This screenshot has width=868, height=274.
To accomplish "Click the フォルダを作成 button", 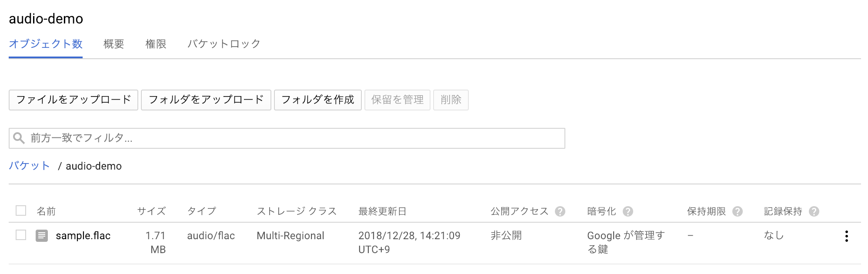I will [x=317, y=100].
